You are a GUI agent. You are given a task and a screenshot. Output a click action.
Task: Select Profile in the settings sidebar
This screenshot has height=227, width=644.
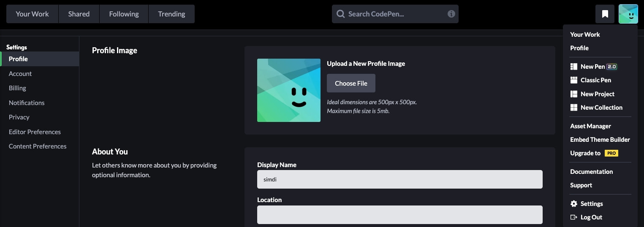[40, 59]
